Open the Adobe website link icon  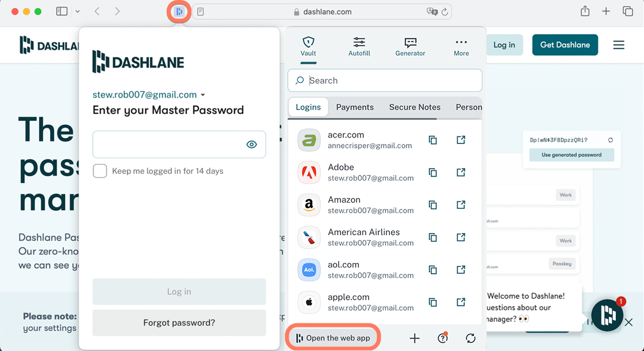coord(461,173)
